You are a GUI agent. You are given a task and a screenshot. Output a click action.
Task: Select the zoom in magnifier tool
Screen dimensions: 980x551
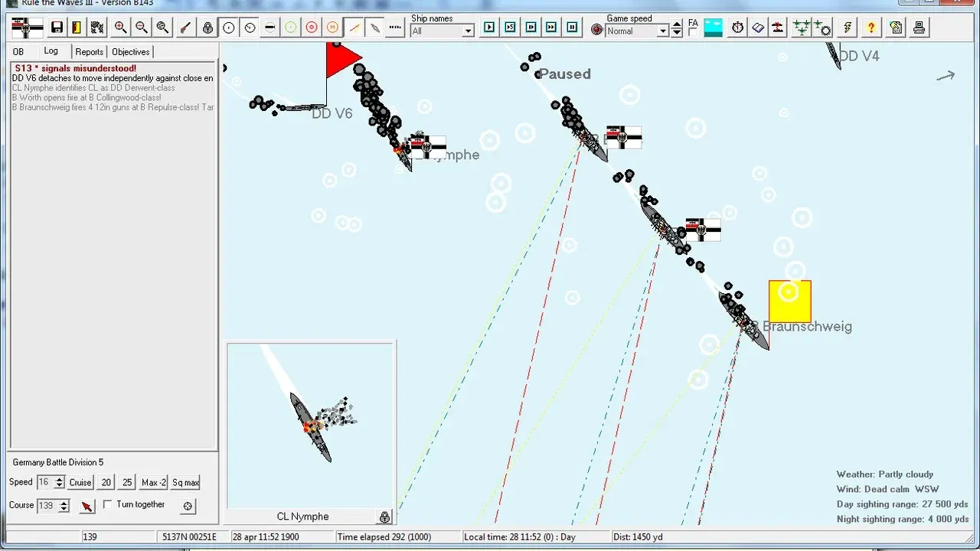coord(121,28)
